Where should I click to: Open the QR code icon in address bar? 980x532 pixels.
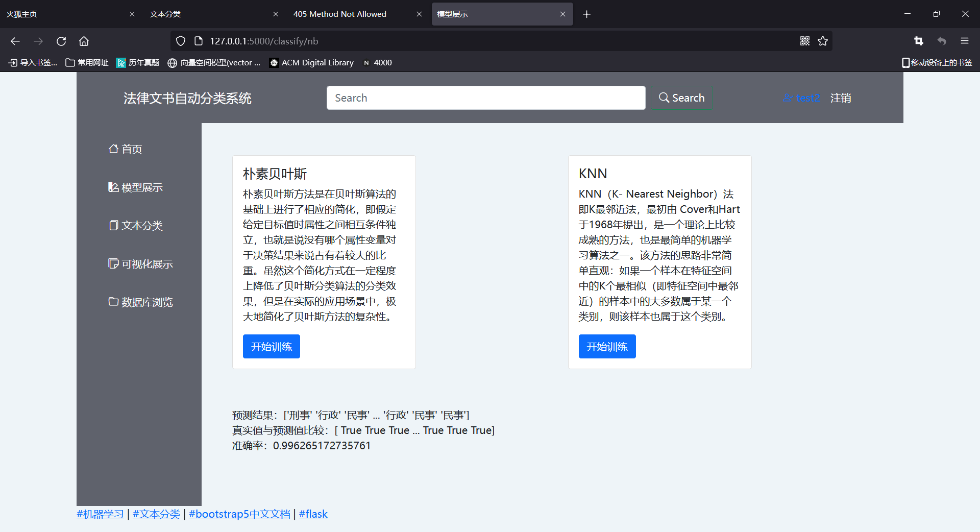coord(805,41)
